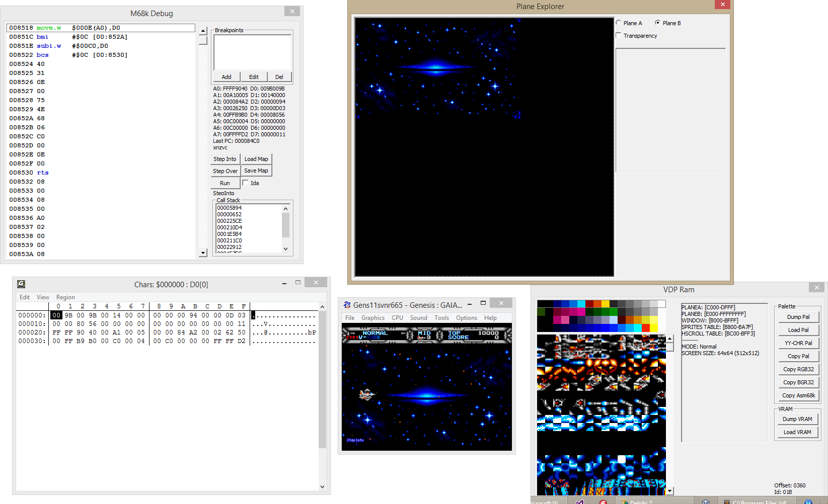Enable the Transparency checkbox in Plane Explorer

pos(619,35)
